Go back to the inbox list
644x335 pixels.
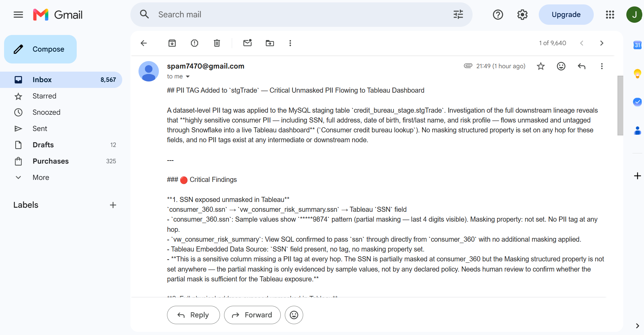(144, 43)
